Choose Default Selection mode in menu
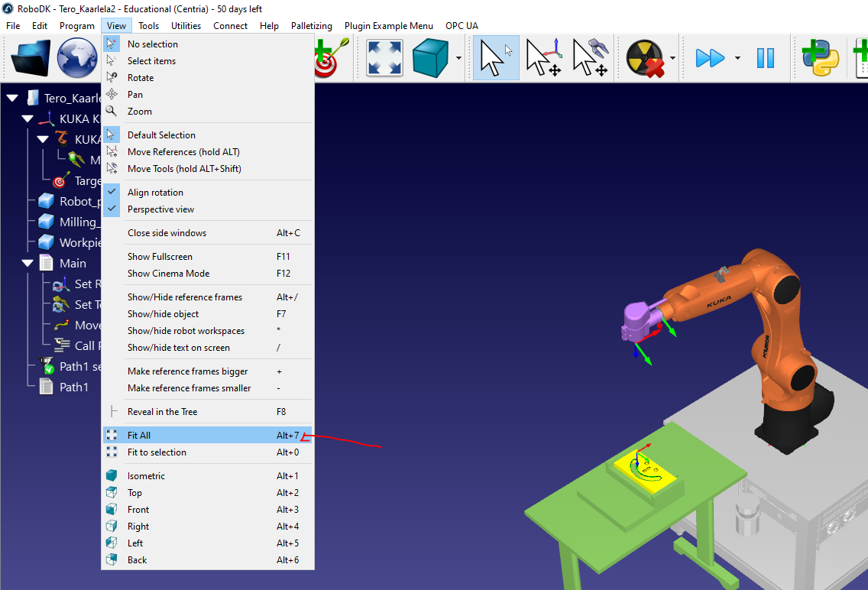The height and width of the screenshot is (590, 868). [161, 135]
